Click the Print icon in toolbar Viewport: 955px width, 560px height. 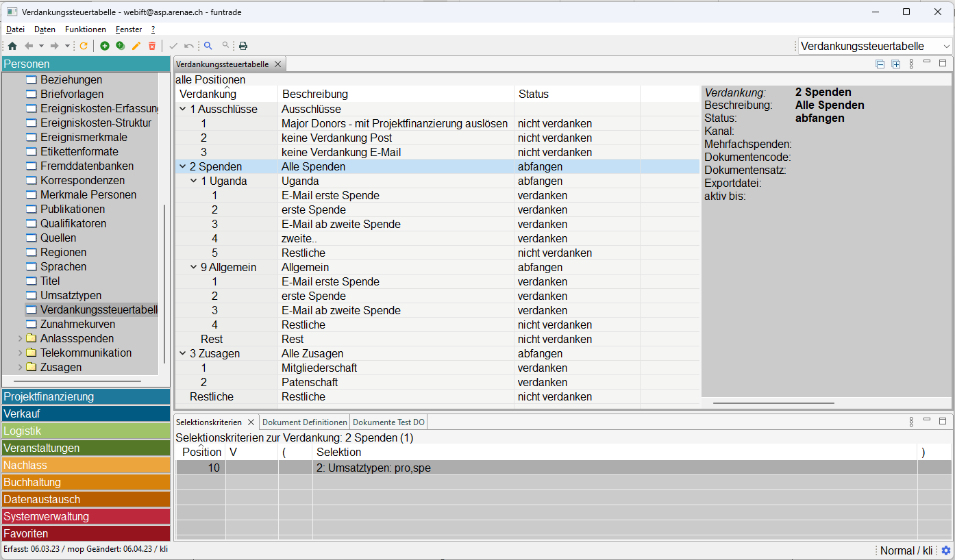[x=243, y=46]
